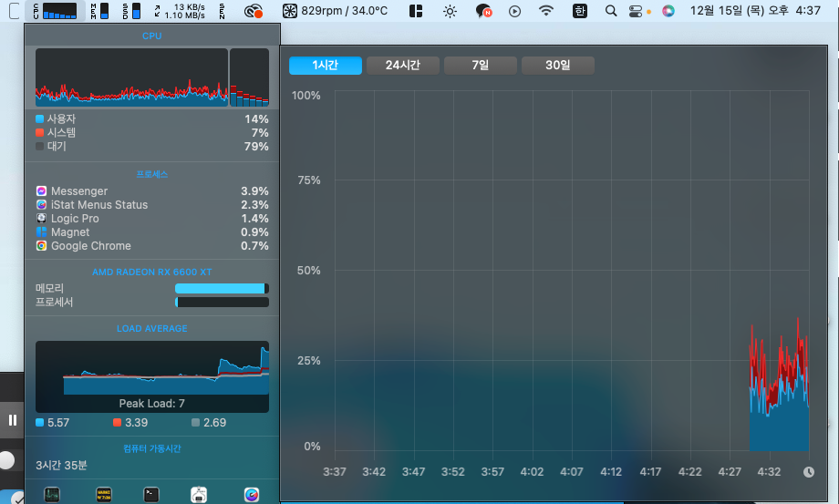Image resolution: width=839 pixels, height=504 pixels.
Task: Click the 프로세스 section header
Action: [x=152, y=174]
